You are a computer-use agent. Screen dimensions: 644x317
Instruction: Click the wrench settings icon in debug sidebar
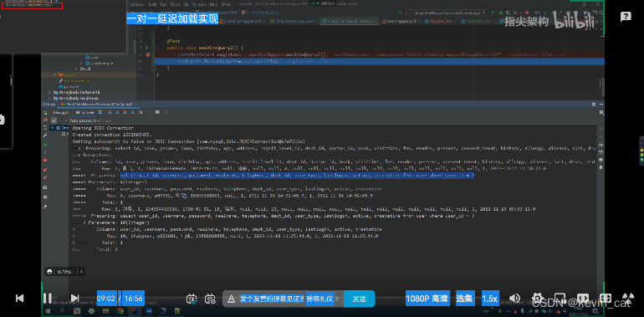(46, 135)
